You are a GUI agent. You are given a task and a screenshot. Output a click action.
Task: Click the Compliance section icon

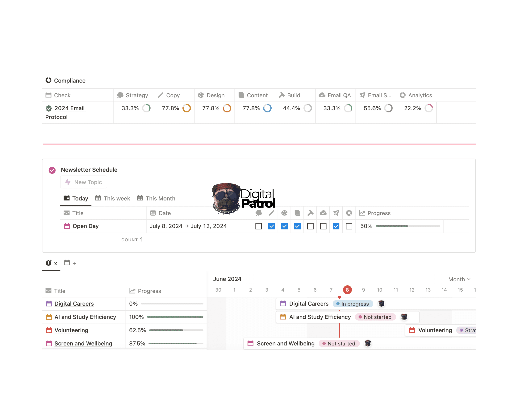(48, 80)
